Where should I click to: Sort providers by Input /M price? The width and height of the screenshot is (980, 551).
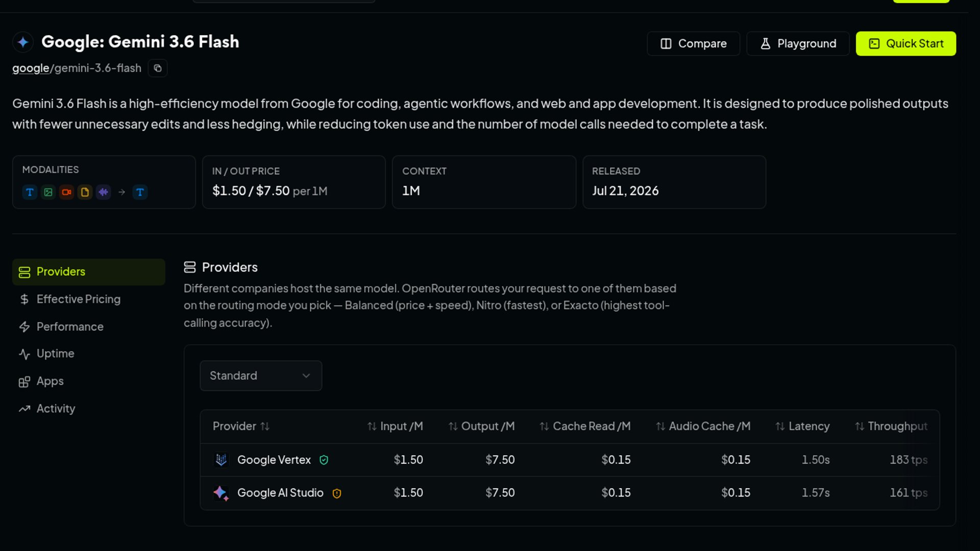pyautogui.click(x=395, y=426)
